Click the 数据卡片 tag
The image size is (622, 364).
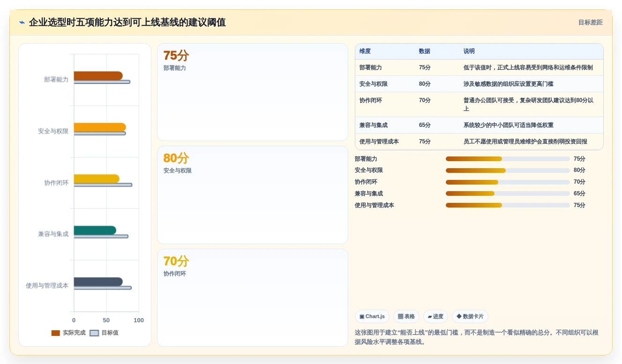click(x=470, y=317)
